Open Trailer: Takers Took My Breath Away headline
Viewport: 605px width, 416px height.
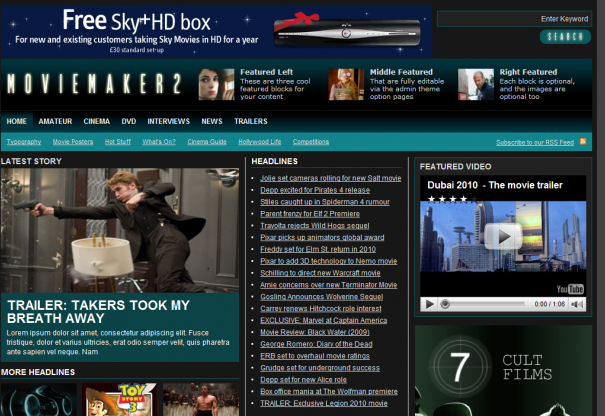coord(98,312)
